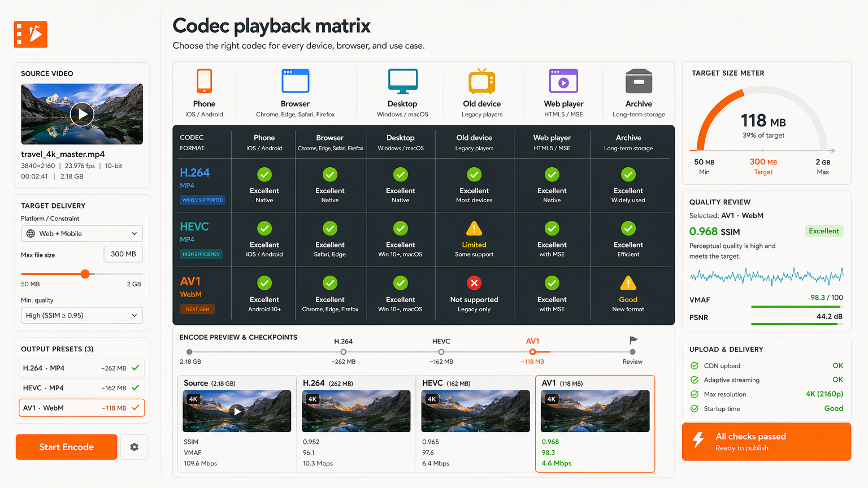Start the encode
Image resolution: width=868 pixels, height=488 pixels.
[x=67, y=447]
